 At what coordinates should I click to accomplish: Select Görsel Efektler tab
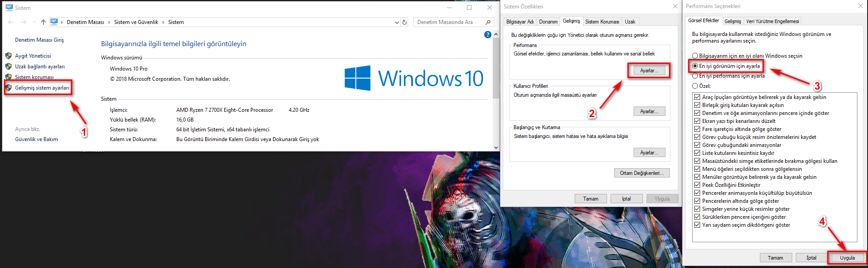pyautogui.click(x=704, y=20)
